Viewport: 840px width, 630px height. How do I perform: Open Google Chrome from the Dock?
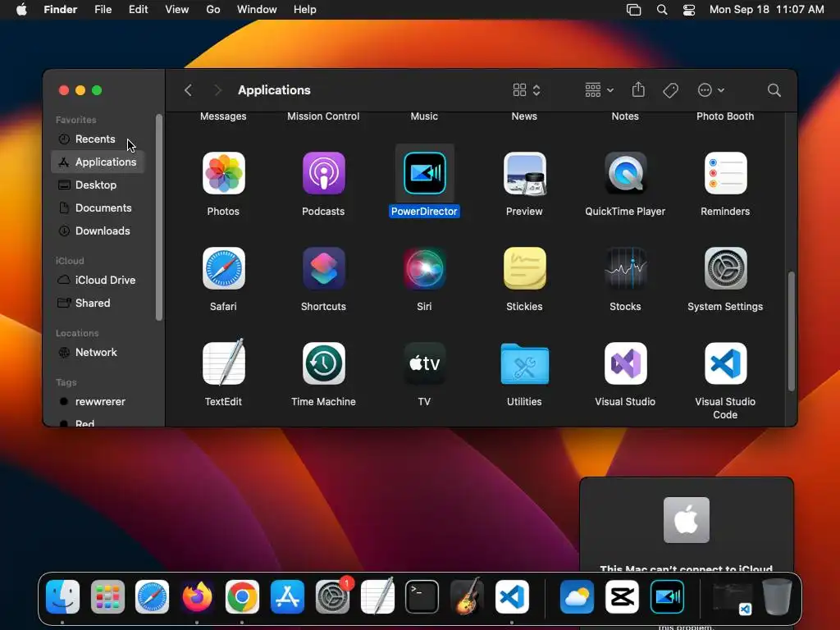point(242,596)
